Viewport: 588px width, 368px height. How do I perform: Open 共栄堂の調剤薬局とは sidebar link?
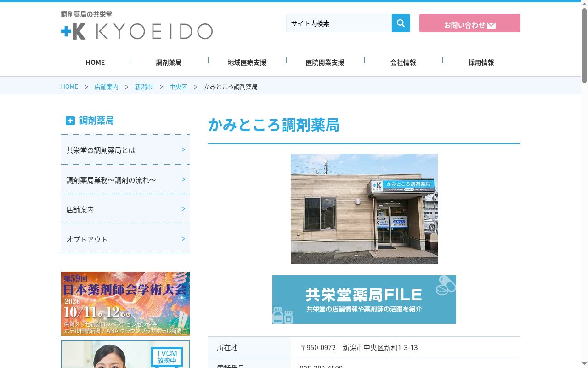[125, 150]
